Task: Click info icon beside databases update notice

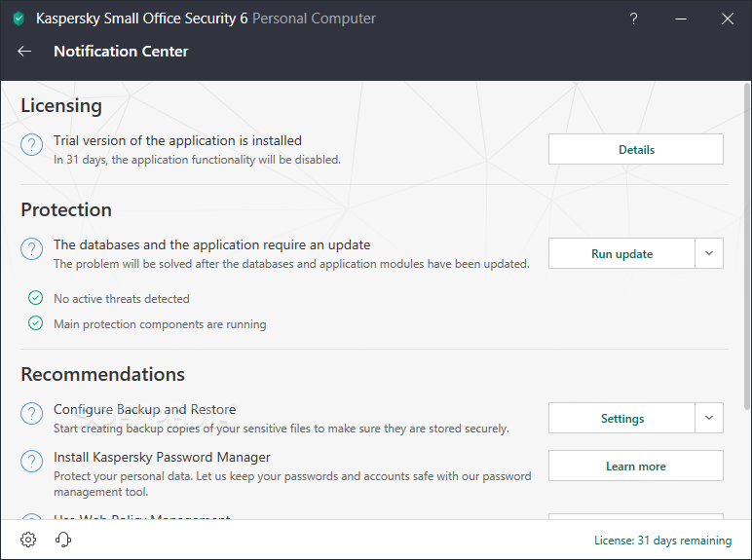Action: click(31, 249)
